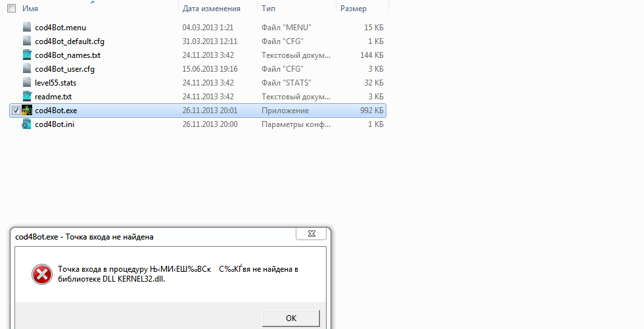644x329 pixels.
Task: Click the level55.stats file icon
Action: 27,83
